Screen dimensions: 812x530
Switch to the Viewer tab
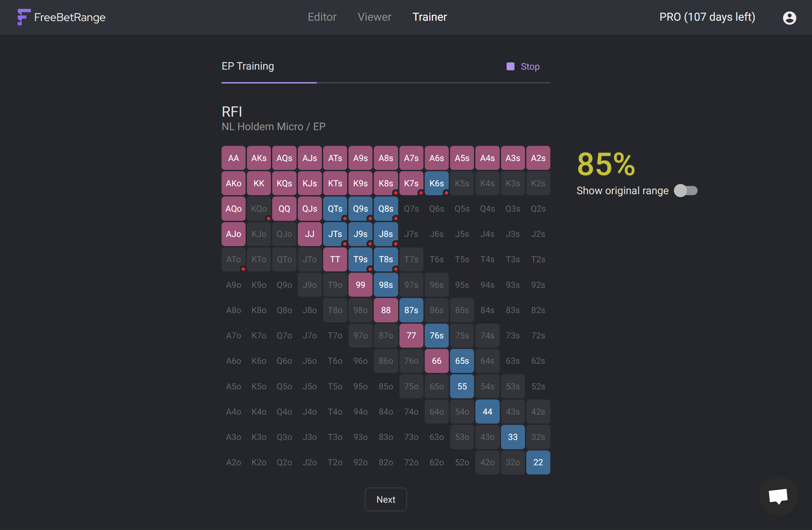point(374,17)
